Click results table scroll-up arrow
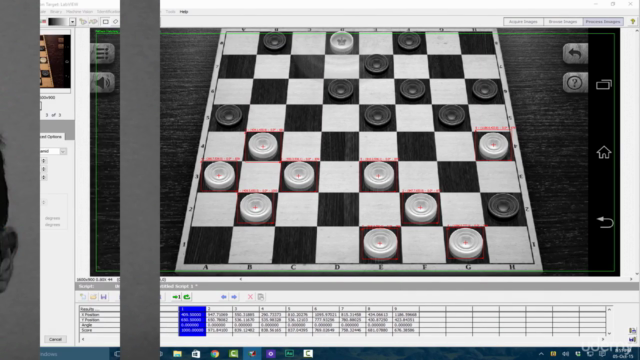640x360 pixels. point(609,309)
